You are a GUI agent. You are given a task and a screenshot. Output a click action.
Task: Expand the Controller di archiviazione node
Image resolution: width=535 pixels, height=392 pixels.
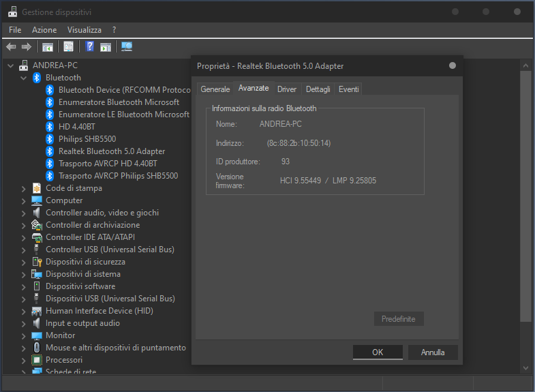pos(24,225)
